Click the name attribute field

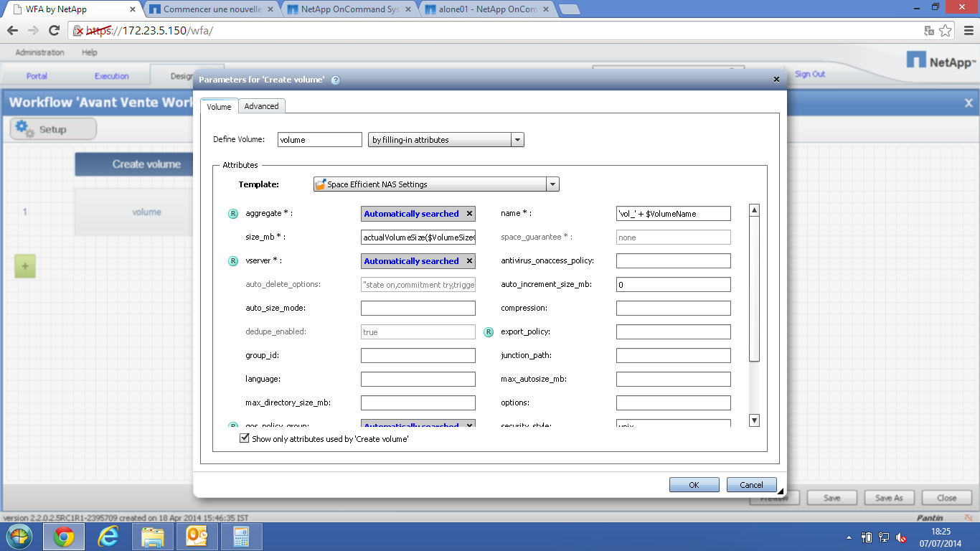[674, 214]
